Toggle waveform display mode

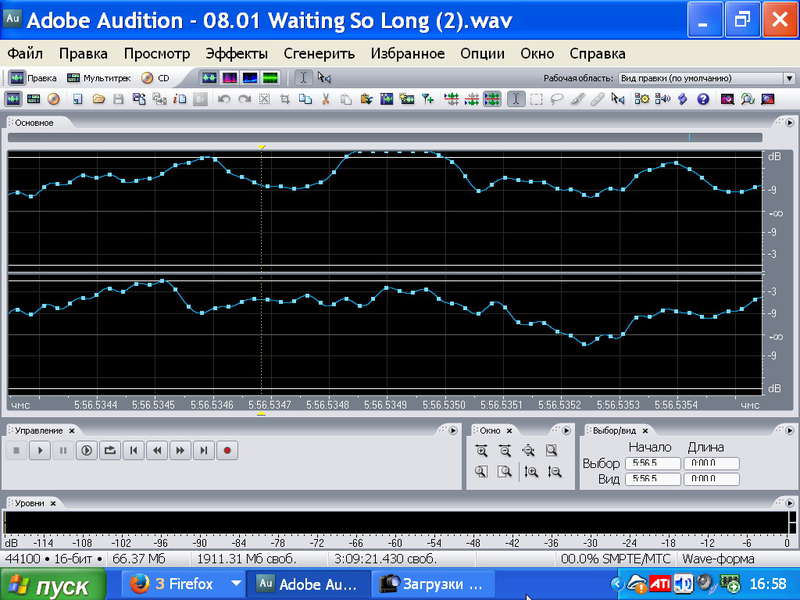tap(209, 78)
